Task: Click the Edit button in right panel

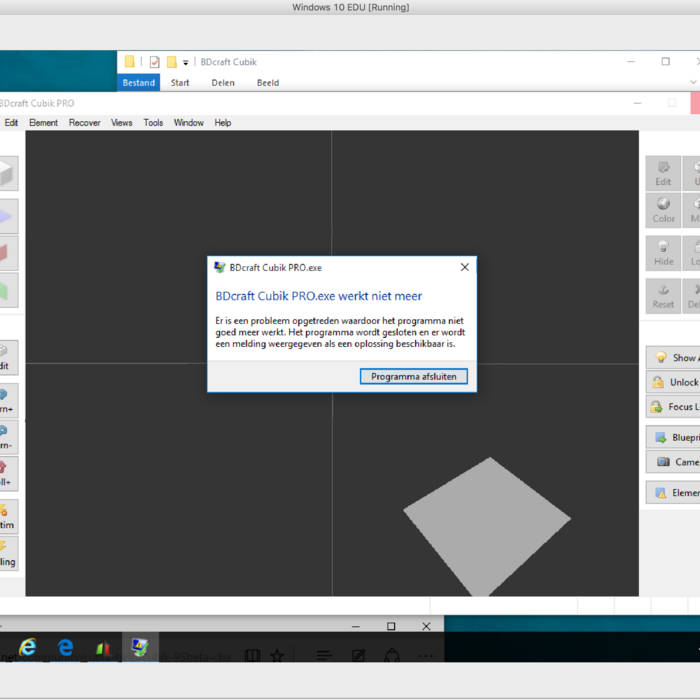Action: 663,173
